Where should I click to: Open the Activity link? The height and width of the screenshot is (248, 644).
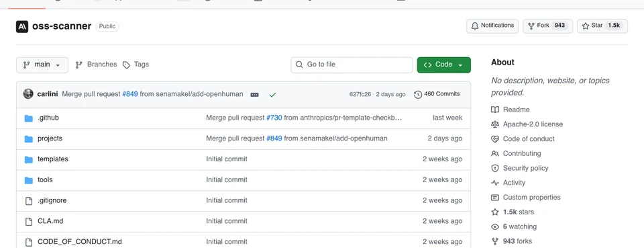pos(508,183)
